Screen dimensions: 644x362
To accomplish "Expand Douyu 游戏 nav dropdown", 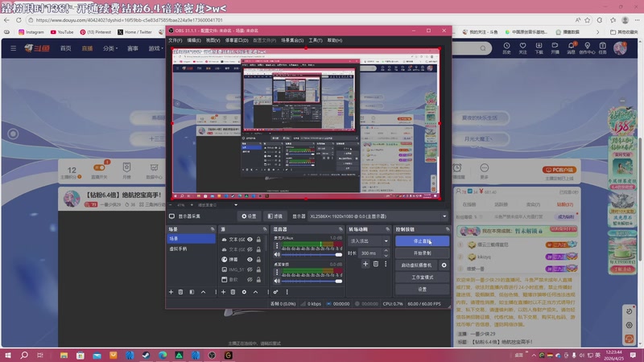I will pyautogui.click(x=155, y=48).
